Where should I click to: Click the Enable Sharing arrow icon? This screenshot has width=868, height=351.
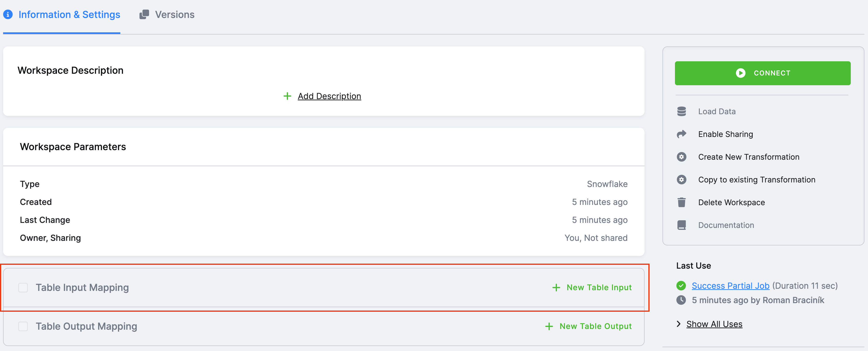click(681, 134)
